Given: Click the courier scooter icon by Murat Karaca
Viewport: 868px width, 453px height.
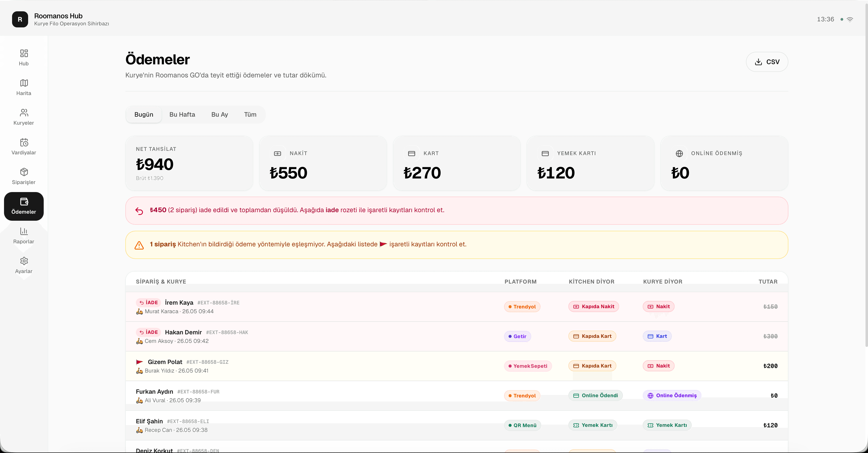Looking at the screenshot, I should (139, 311).
